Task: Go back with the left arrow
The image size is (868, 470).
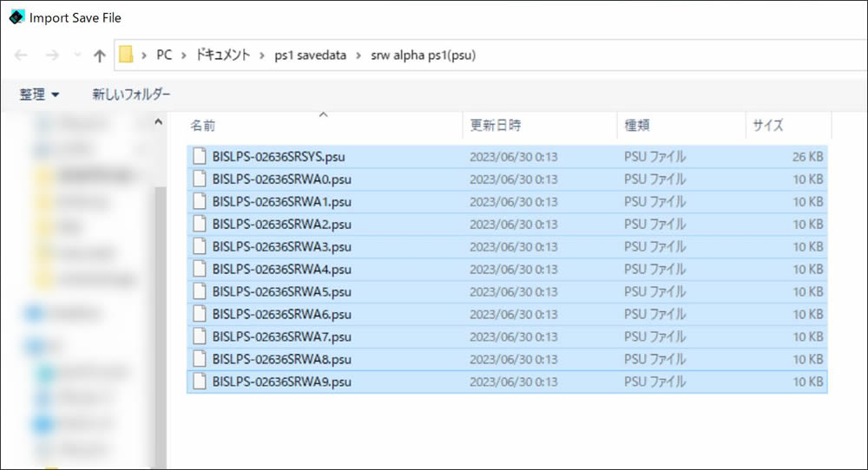Action: pyautogui.click(x=21, y=55)
